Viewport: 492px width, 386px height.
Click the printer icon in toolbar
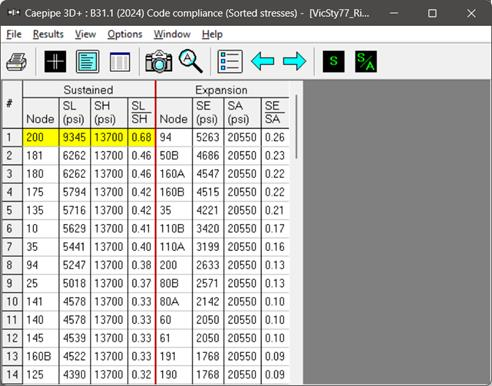pos(16,61)
